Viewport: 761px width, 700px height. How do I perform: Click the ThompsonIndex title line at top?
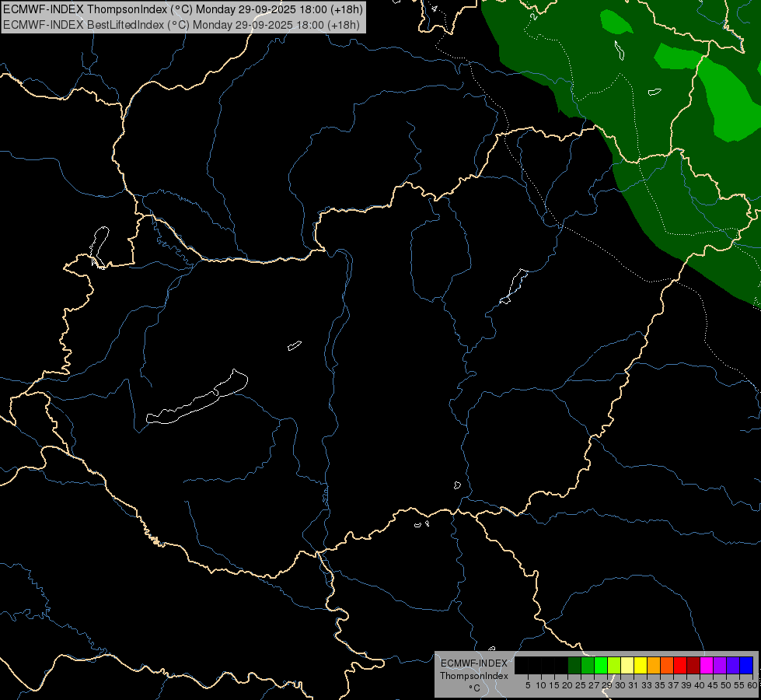(x=183, y=9)
